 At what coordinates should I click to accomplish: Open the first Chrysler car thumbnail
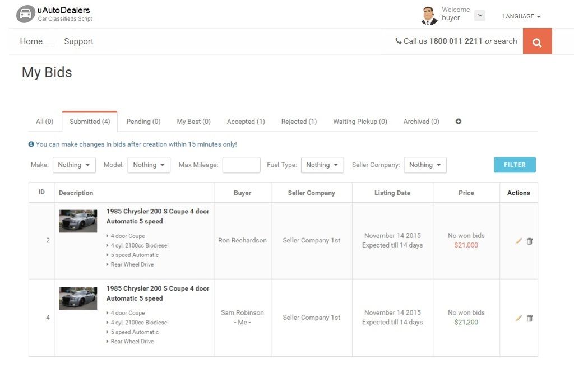point(78,221)
